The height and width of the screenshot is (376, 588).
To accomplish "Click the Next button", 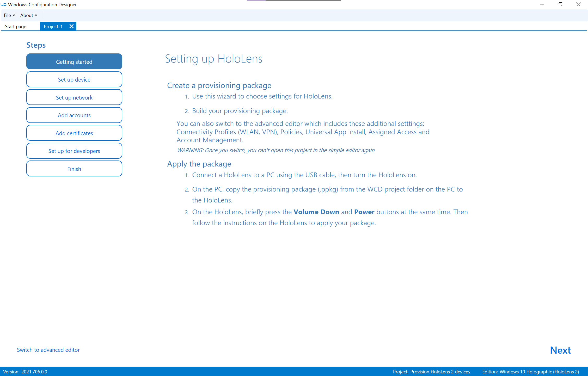I will tap(561, 350).
